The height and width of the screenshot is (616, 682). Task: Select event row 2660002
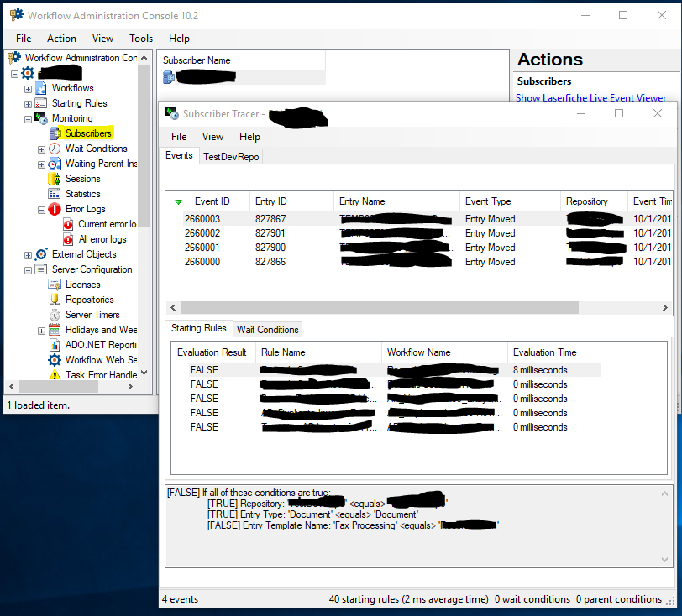coord(418,233)
